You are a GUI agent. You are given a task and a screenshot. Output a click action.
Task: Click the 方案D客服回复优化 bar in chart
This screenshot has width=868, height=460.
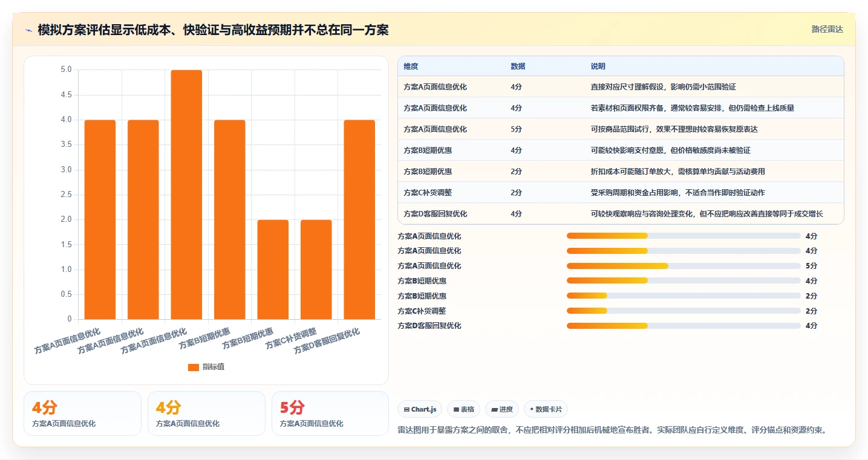359,219
